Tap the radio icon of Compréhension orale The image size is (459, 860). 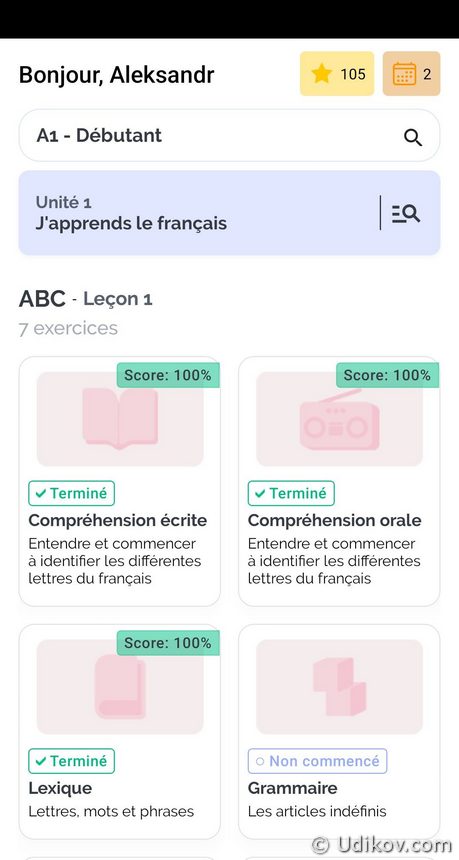[x=339, y=420]
